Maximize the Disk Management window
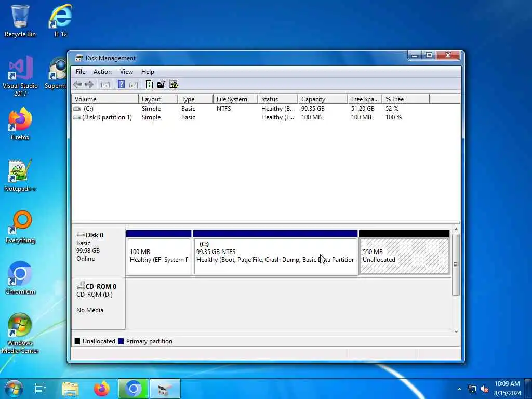Viewport: 532px width, 399px height. pyautogui.click(x=429, y=55)
